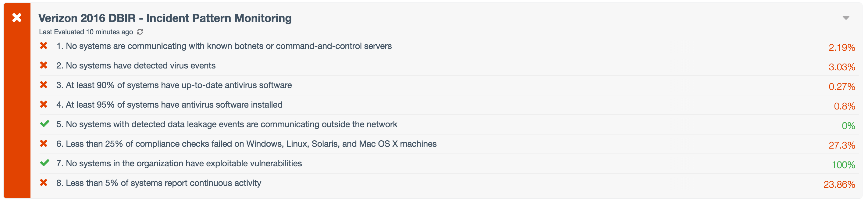868x203 pixels.
Task: Click the refresh icon beside Last Evaluated
Action: point(140,32)
